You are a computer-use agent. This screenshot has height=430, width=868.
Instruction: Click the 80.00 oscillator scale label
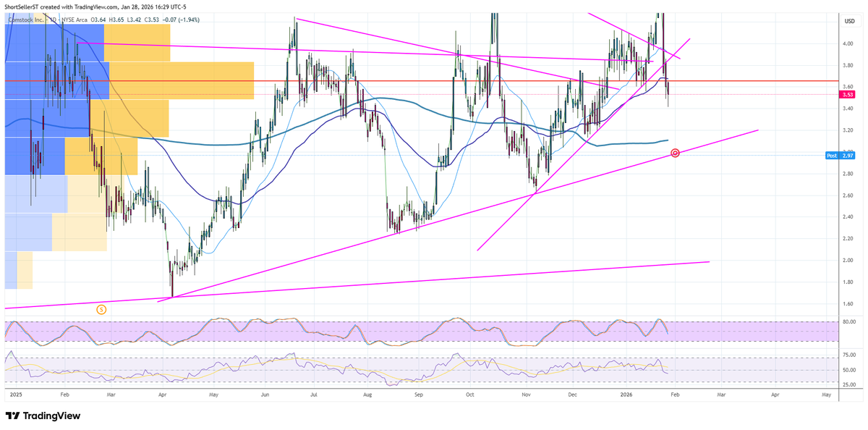click(x=849, y=321)
